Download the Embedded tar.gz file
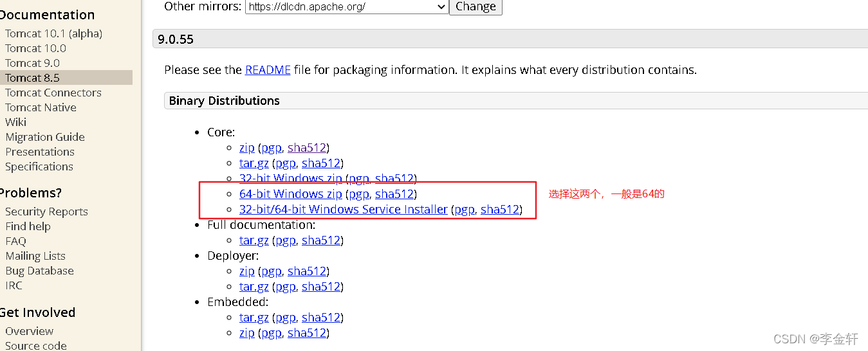The width and height of the screenshot is (868, 351). point(254,318)
